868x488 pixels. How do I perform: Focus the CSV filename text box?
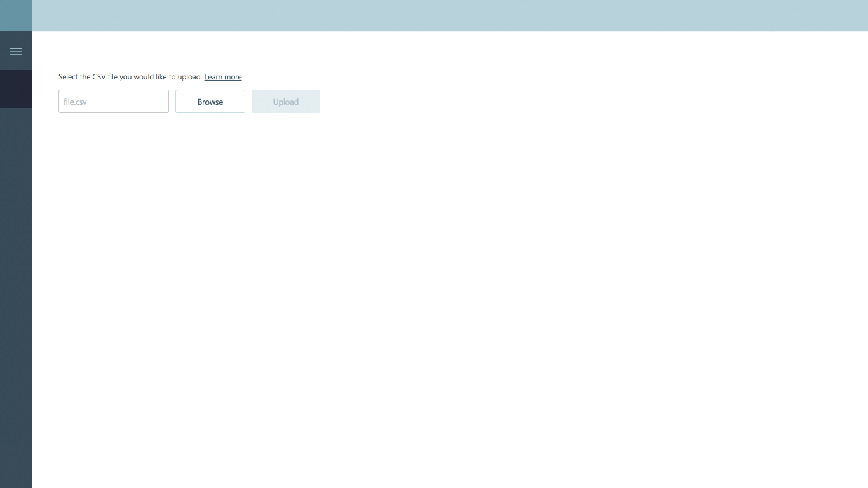pyautogui.click(x=113, y=101)
